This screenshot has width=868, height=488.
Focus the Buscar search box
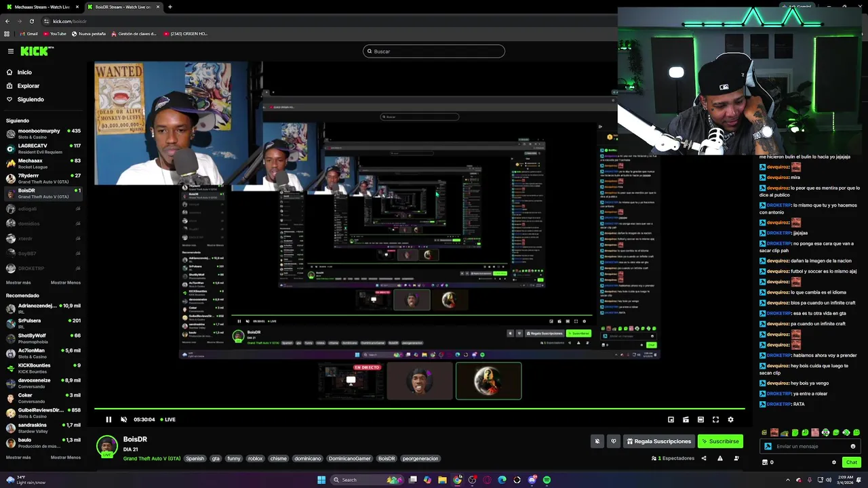[x=434, y=51]
